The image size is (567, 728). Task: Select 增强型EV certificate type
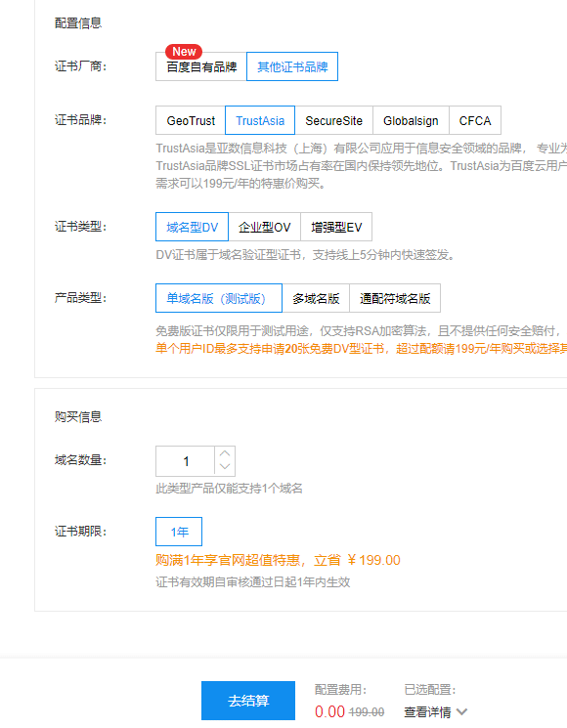336,227
